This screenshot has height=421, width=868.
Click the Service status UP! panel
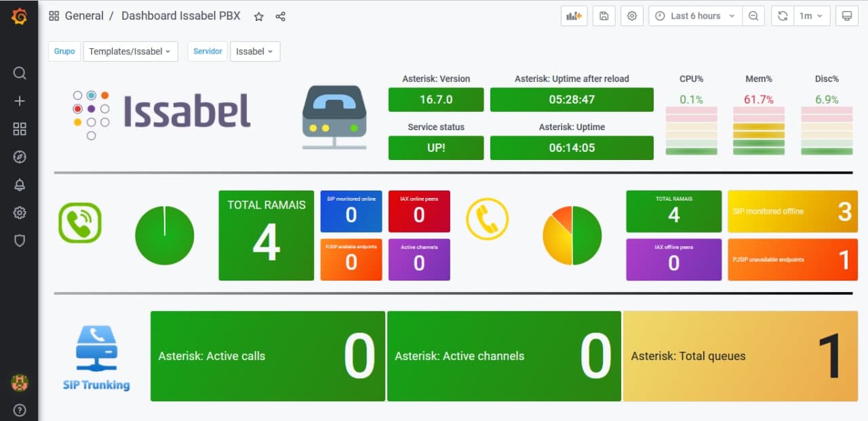click(436, 148)
